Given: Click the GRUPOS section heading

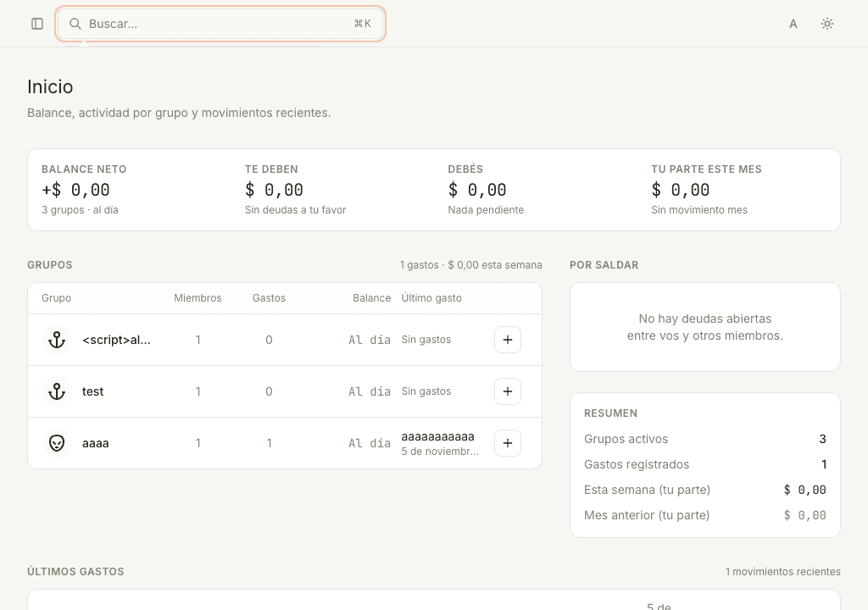Looking at the screenshot, I should (50, 264).
